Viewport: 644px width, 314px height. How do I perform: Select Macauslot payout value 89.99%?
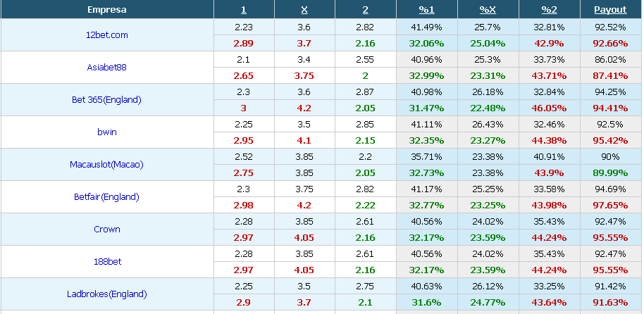click(610, 172)
